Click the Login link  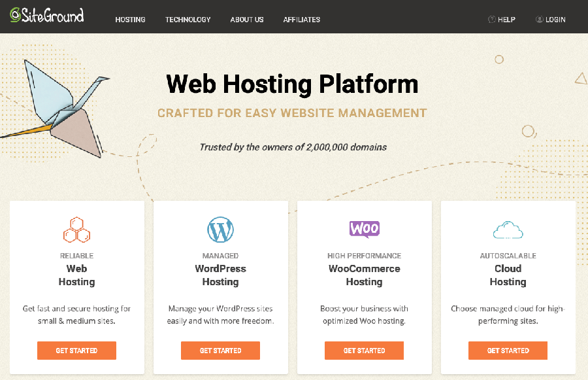click(x=551, y=20)
